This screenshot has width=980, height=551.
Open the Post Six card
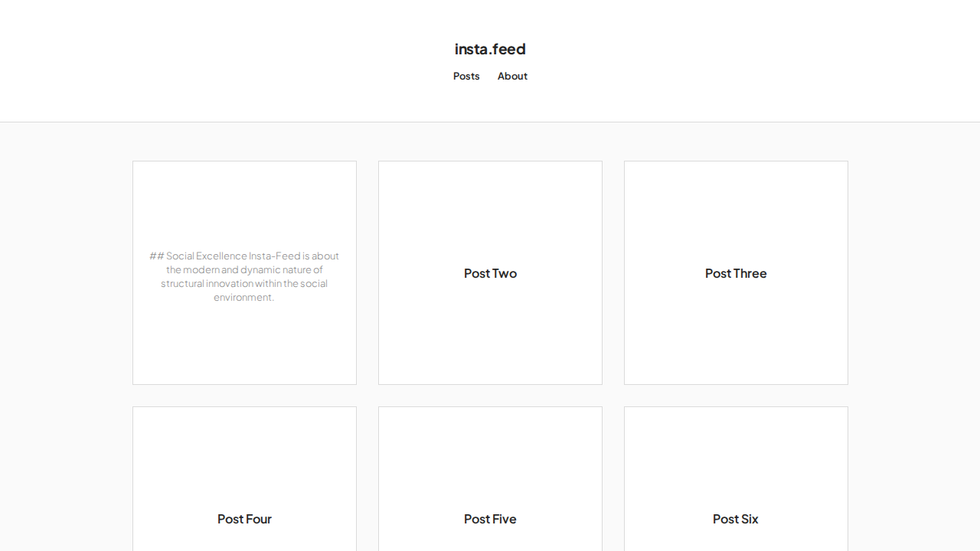736,479
